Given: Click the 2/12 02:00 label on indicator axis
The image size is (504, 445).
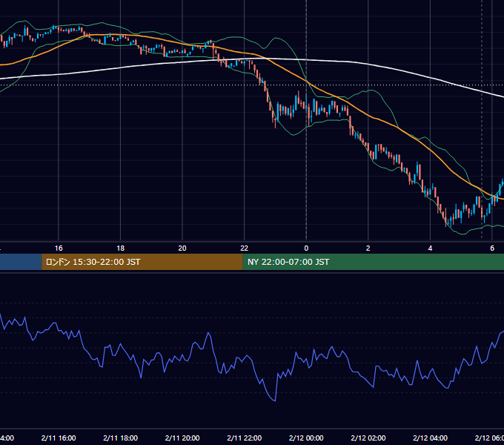Looking at the screenshot, I should click(368, 438).
